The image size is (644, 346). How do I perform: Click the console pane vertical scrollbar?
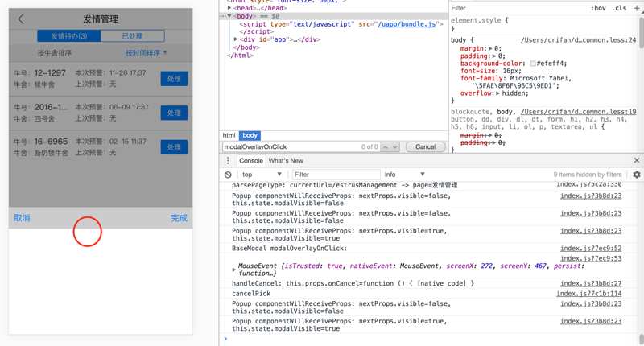point(641,339)
